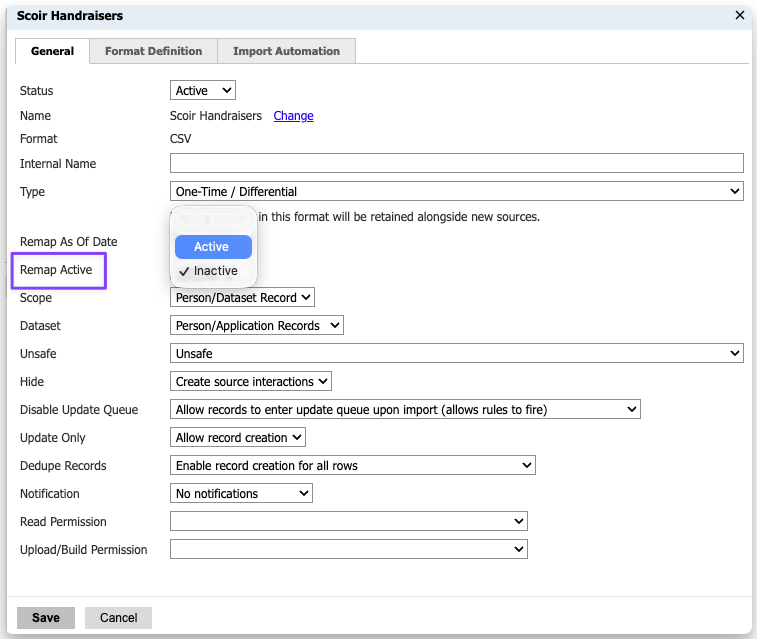
Task: Expand the Type dropdown
Action: tap(457, 191)
